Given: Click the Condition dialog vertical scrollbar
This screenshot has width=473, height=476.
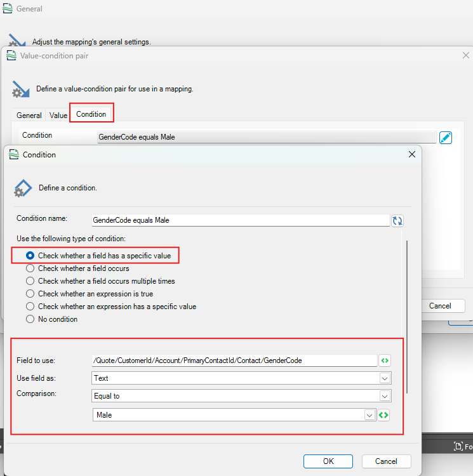Looking at the screenshot, I should click(x=406, y=317).
